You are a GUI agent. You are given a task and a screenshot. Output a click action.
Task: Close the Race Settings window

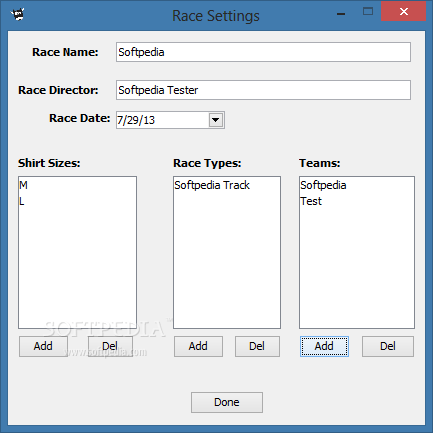pos(404,12)
